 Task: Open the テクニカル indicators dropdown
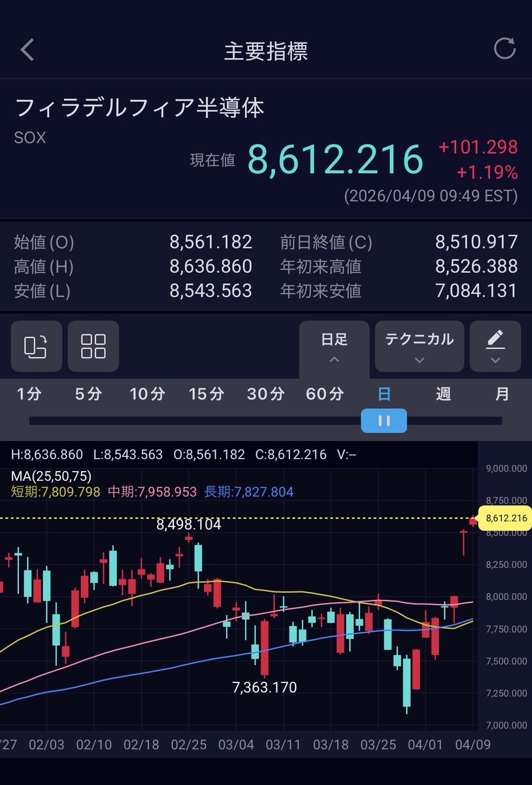coord(420,346)
